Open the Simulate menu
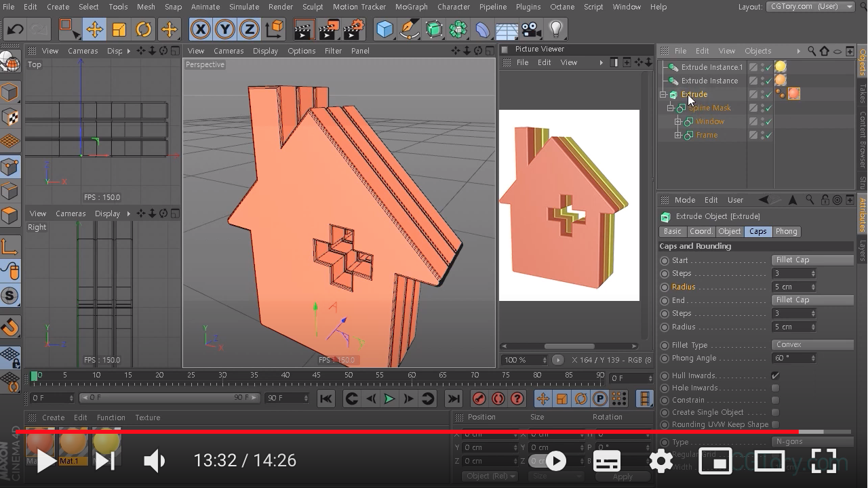This screenshot has height=488, width=868. [x=244, y=7]
